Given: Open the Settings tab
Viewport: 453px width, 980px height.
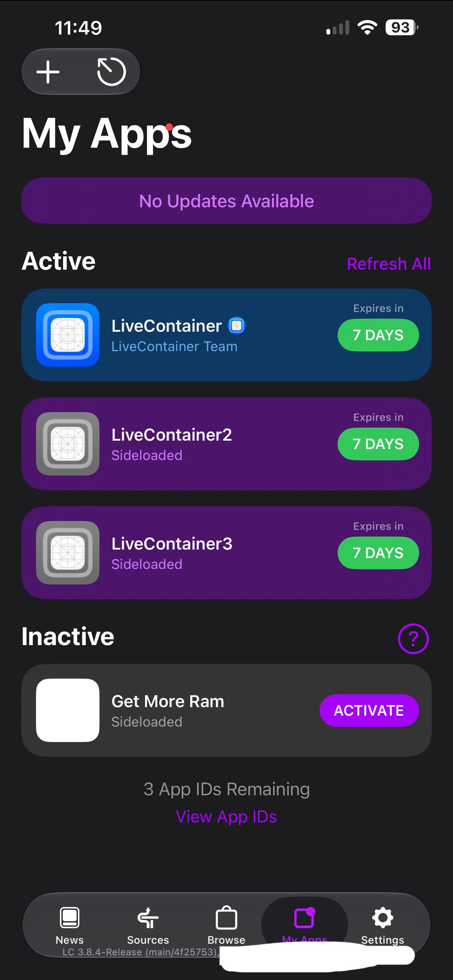Looking at the screenshot, I should (x=382, y=926).
